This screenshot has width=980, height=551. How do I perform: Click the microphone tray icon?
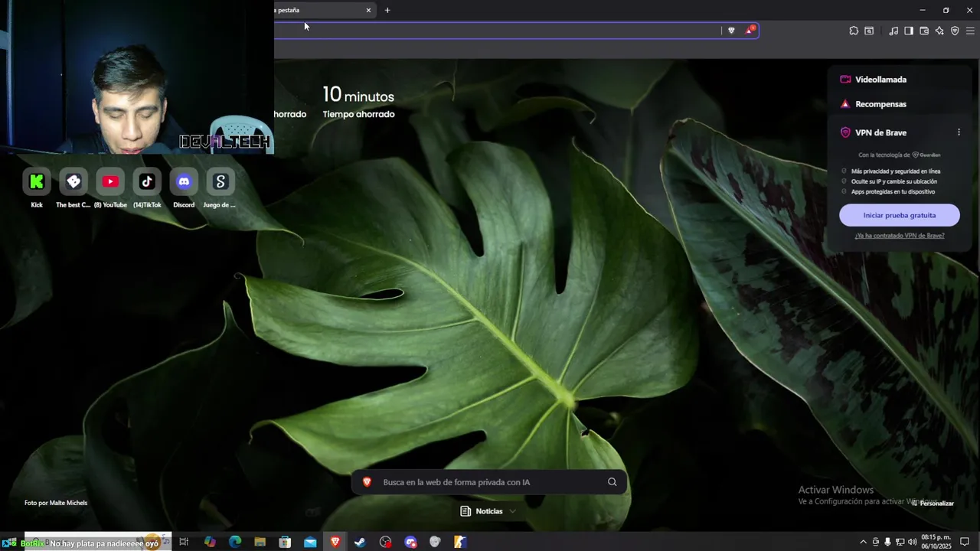coord(887,542)
